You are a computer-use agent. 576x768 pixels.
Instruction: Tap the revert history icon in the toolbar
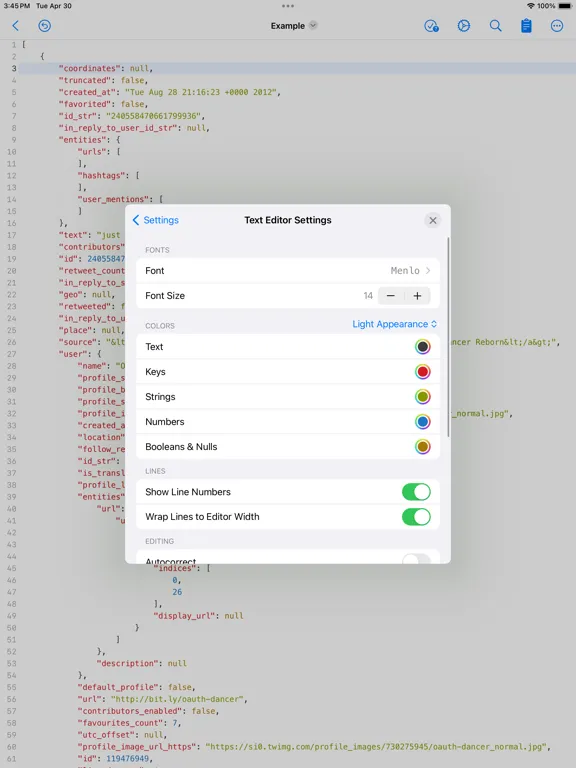pos(45,25)
